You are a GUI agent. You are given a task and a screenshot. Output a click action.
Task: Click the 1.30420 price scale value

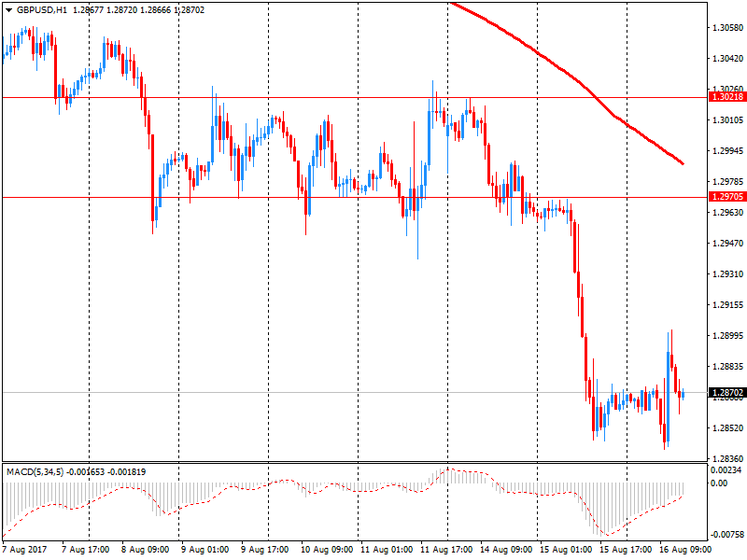pos(727,59)
